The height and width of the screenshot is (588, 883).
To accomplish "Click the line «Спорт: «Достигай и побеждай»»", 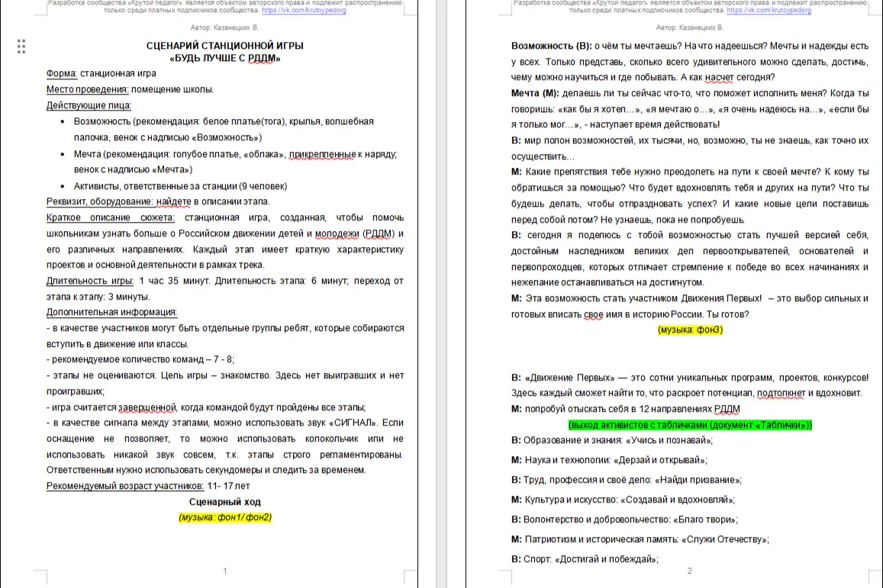I will pyautogui.click(x=585, y=559).
